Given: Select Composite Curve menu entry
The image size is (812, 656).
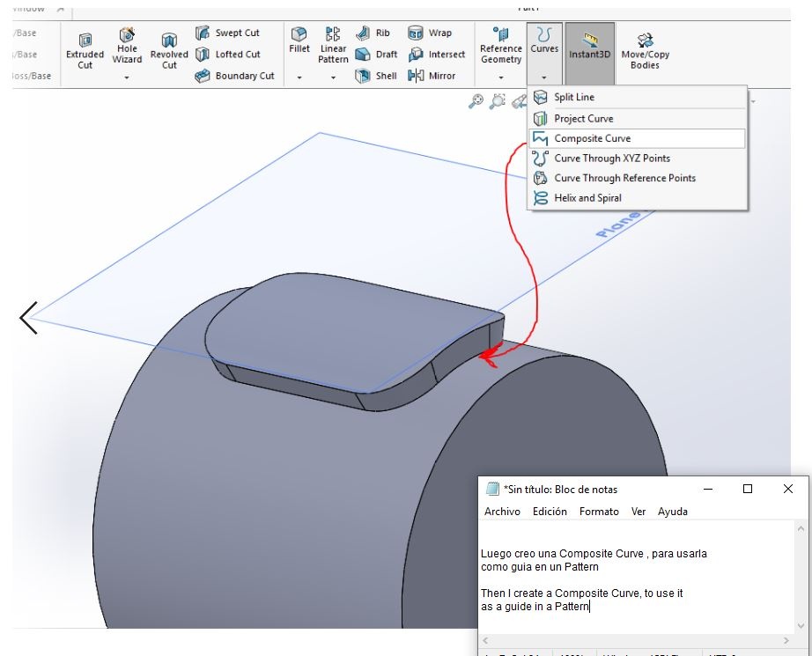Looking at the screenshot, I should click(638, 138).
